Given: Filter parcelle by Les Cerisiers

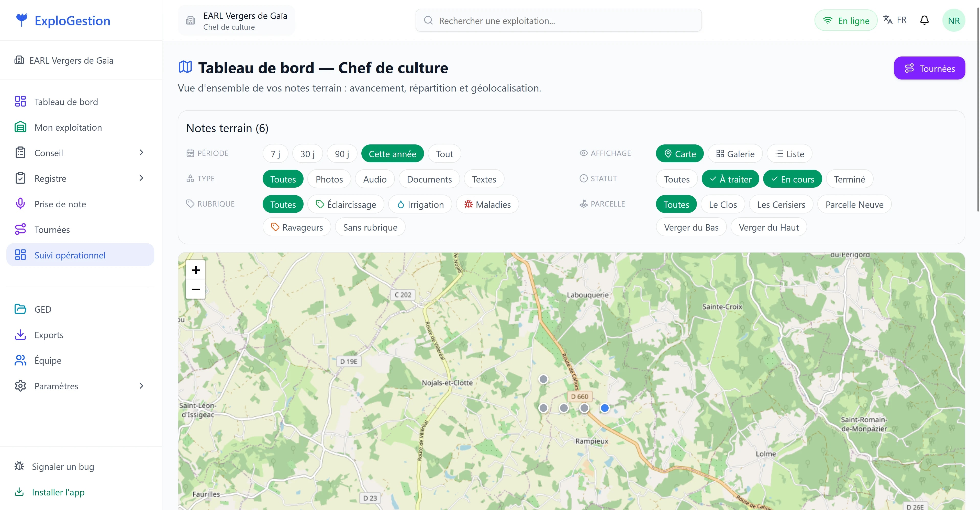Looking at the screenshot, I should click(x=781, y=204).
